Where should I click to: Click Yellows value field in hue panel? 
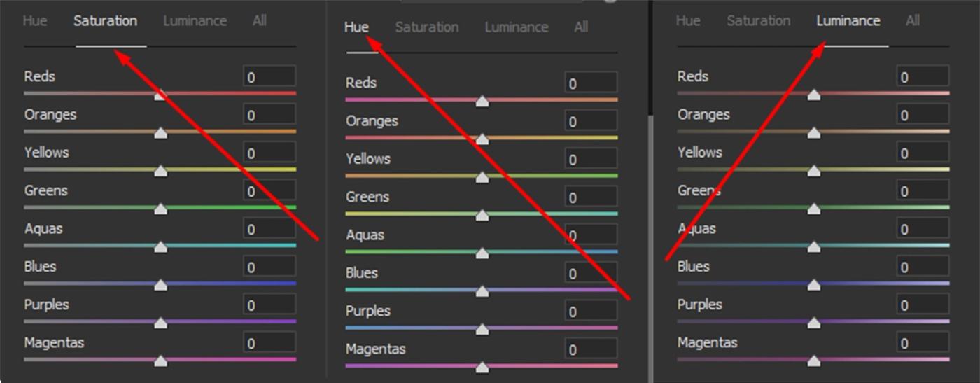coord(591,160)
